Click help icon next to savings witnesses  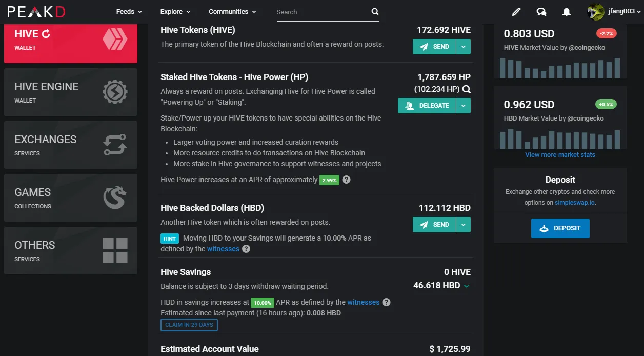tap(387, 302)
